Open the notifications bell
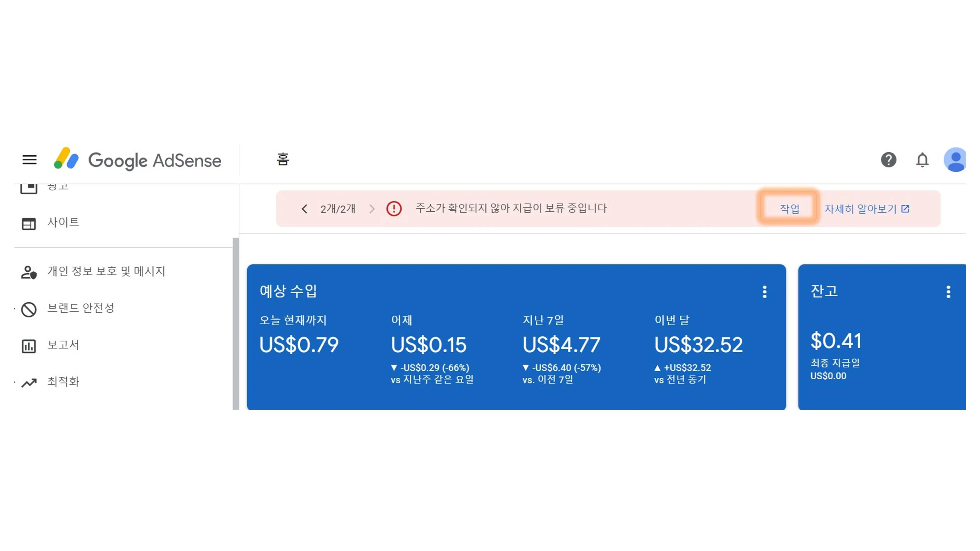The height and width of the screenshot is (551, 980). [x=923, y=160]
